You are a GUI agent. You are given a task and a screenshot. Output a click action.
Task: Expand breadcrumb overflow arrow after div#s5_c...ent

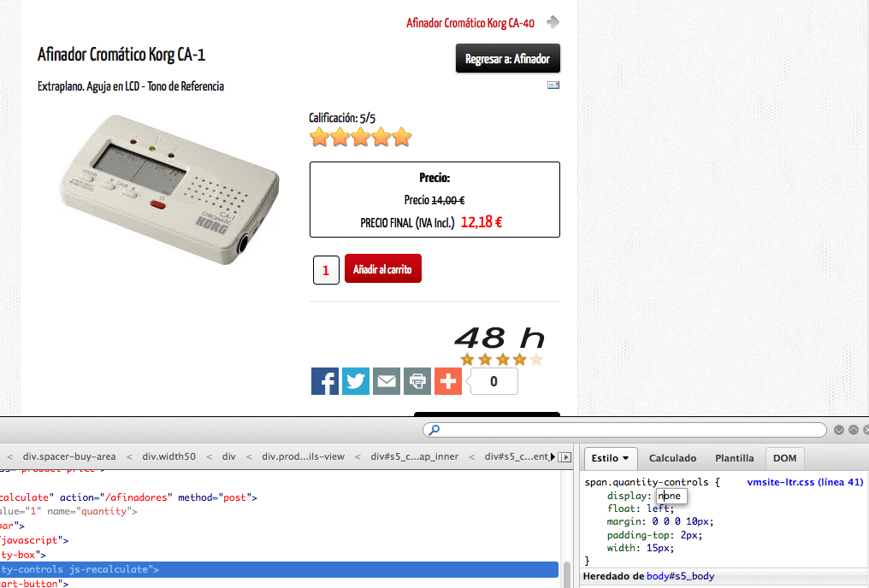553,456
